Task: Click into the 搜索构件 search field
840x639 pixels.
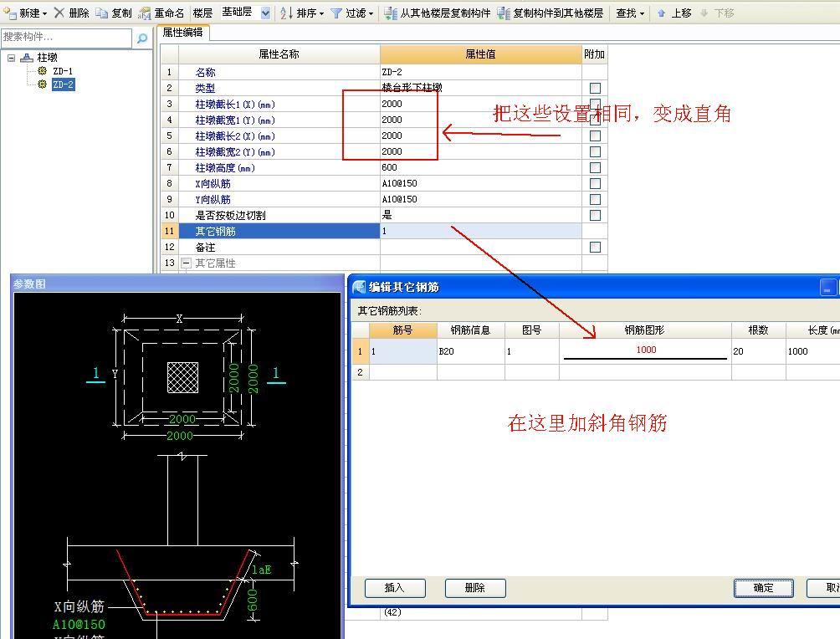Action: [x=66, y=38]
